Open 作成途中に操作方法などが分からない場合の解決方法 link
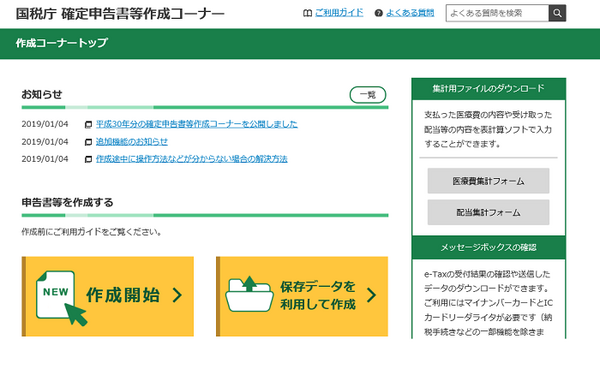600x381 pixels. (x=192, y=159)
